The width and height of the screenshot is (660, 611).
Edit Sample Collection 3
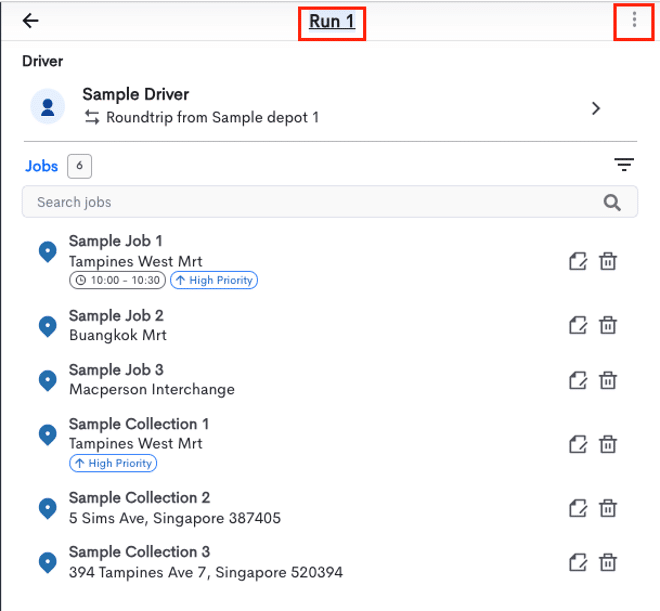[x=578, y=563]
